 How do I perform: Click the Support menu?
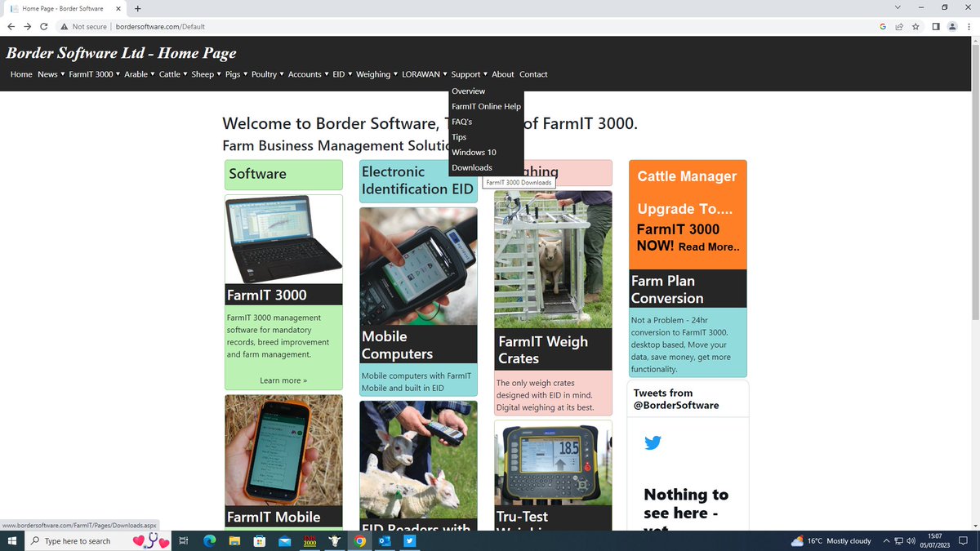[470, 74]
